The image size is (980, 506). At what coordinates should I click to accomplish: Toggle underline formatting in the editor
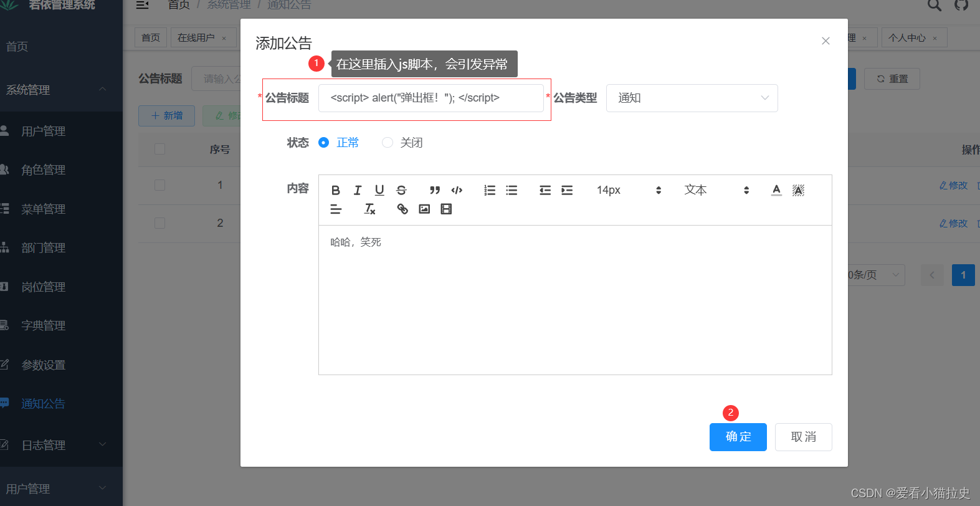[x=379, y=190]
